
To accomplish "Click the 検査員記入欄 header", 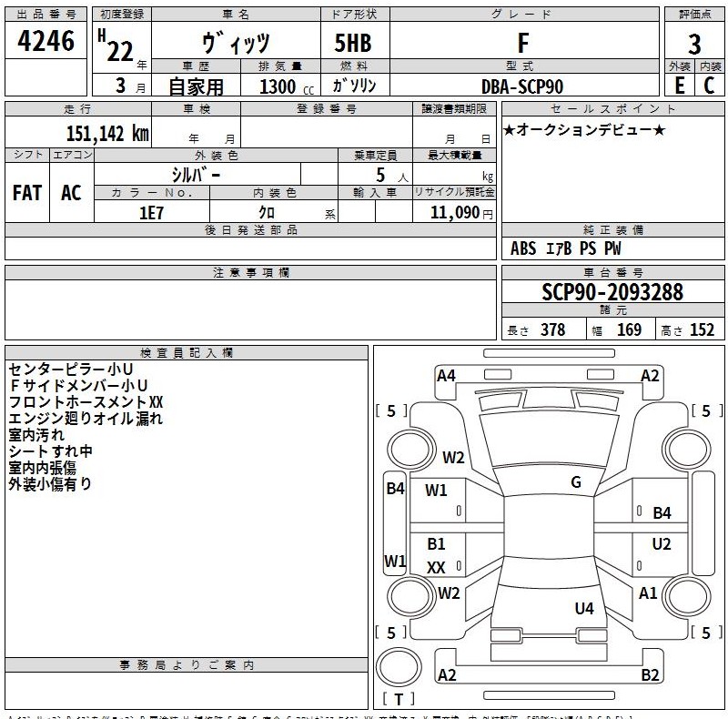I will point(187,352).
